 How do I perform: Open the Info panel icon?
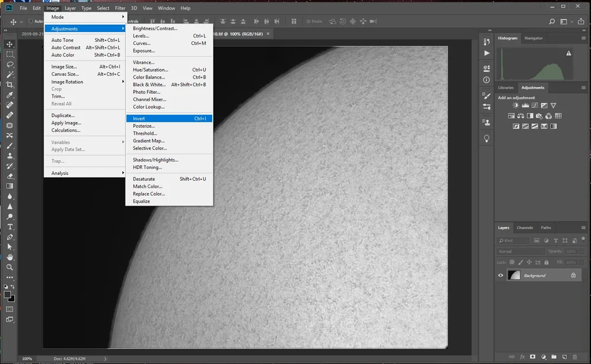(486, 80)
